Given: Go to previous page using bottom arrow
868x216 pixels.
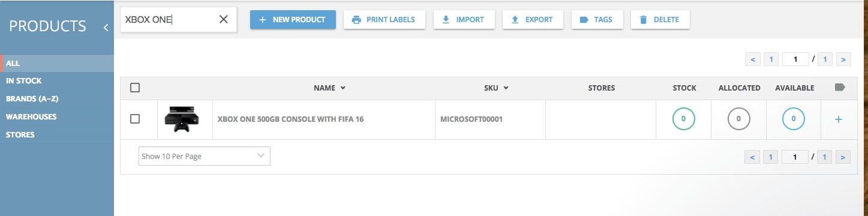Looking at the screenshot, I should (x=752, y=157).
